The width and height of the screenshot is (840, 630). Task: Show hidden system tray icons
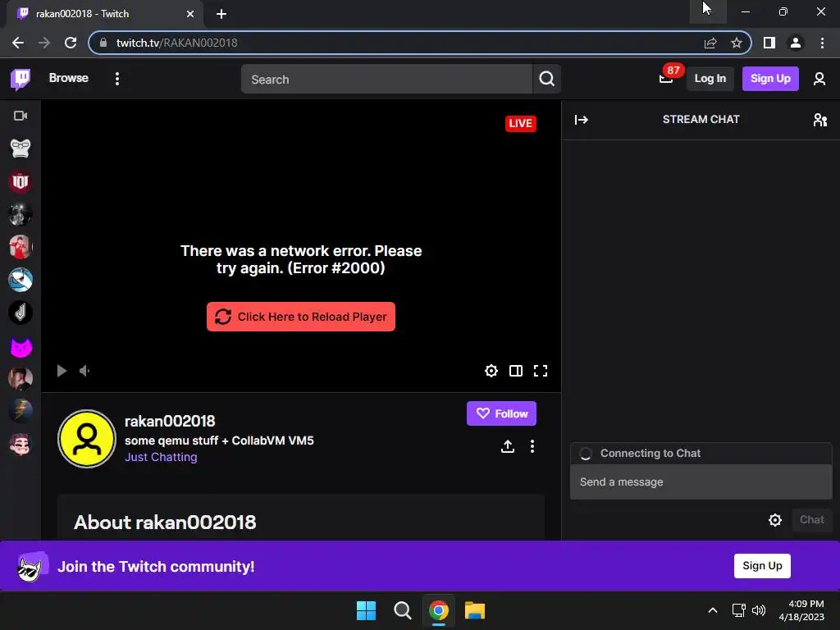(x=713, y=610)
